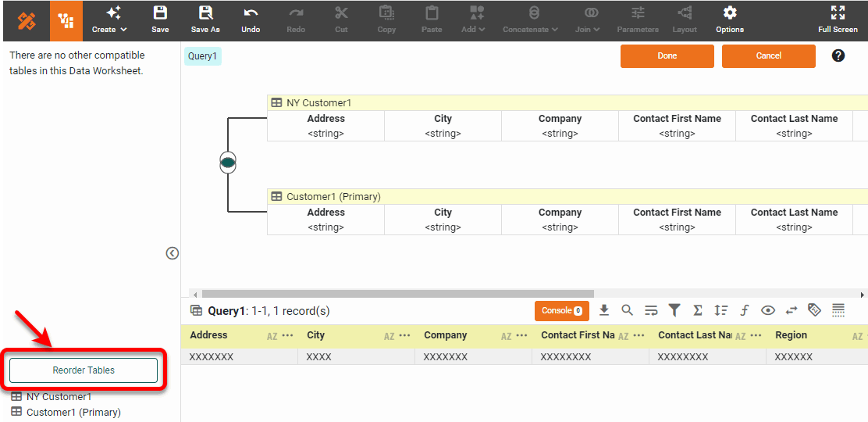The image size is (868, 422).
Task: Select Customer1 (Primary) in the table list
Action: coord(73,412)
